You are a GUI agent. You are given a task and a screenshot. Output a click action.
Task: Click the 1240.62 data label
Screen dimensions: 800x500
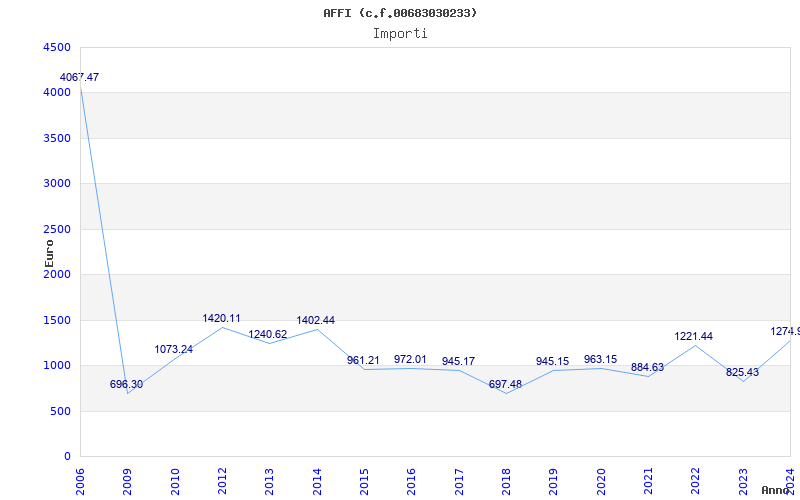268,335
